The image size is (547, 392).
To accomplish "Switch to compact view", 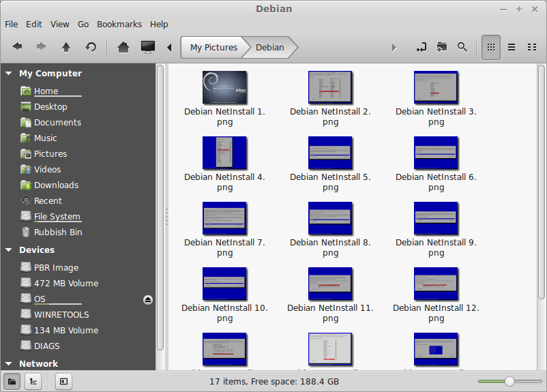I will [532, 47].
